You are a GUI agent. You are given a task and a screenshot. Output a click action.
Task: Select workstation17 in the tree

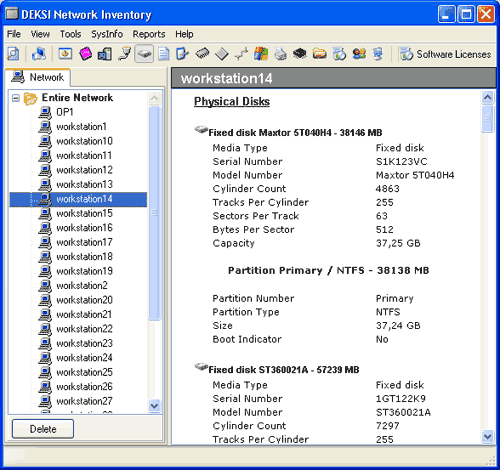[84, 242]
